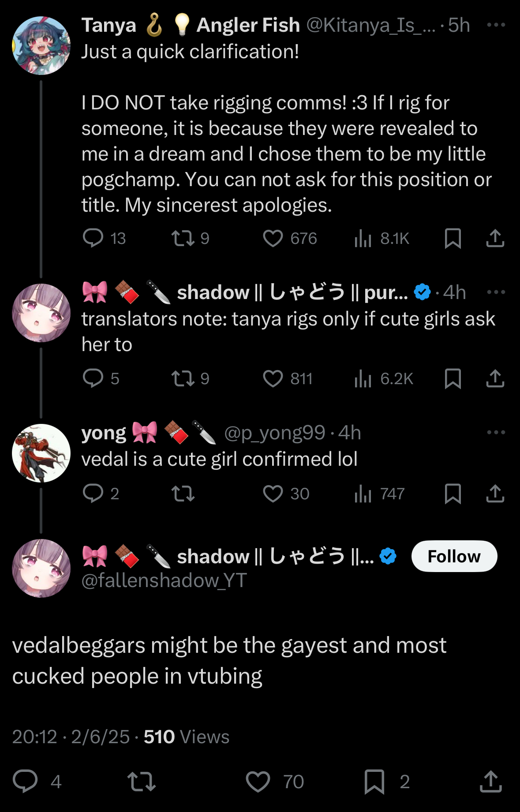This screenshot has height=812, width=520.
Task: View Tanya's profile picture avatar
Action: pyautogui.click(x=41, y=45)
